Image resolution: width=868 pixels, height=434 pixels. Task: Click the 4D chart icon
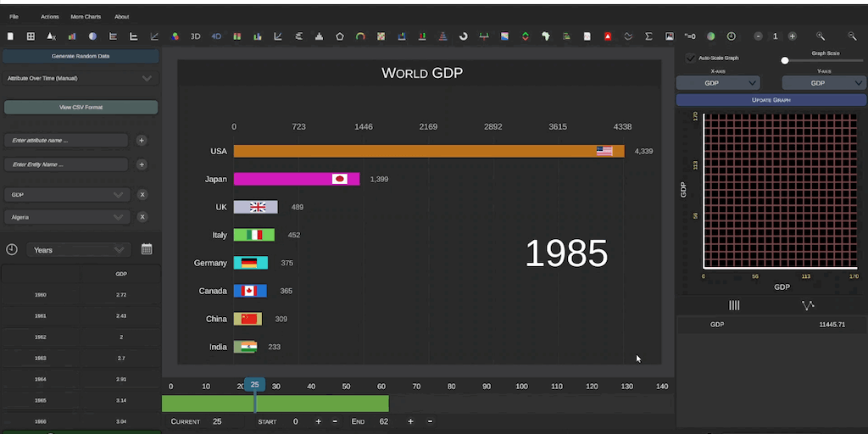pos(216,36)
